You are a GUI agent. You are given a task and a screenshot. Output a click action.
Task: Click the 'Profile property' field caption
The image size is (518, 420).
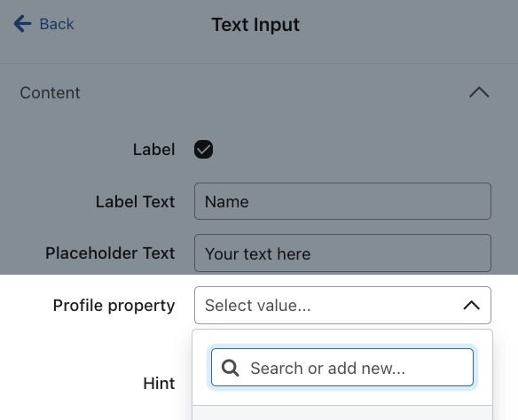click(114, 305)
